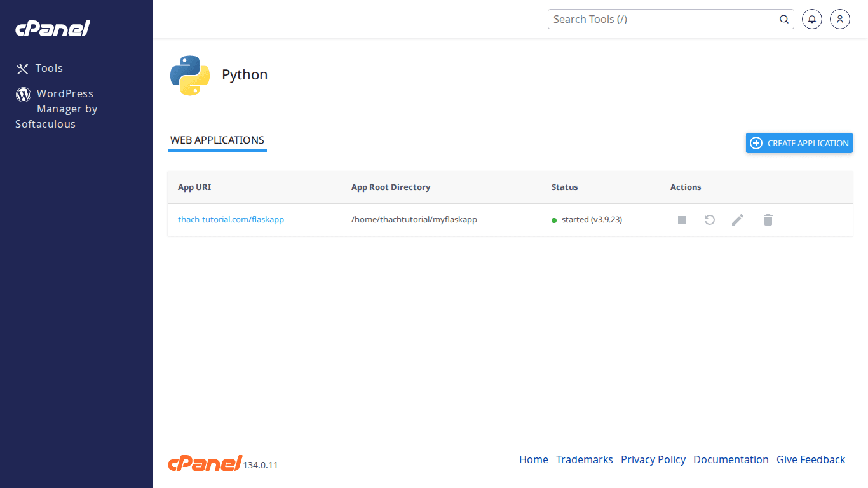Viewport: 868px width, 488px height.
Task: Open the thach-tutorial.com/flaskapp link
Action: click(231, 219)
